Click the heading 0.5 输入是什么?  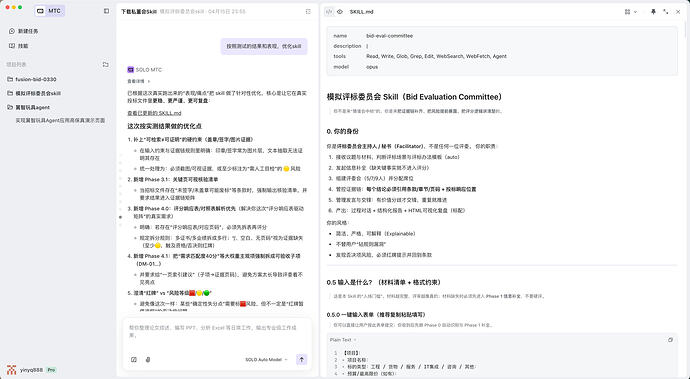[x=384, y=282]
